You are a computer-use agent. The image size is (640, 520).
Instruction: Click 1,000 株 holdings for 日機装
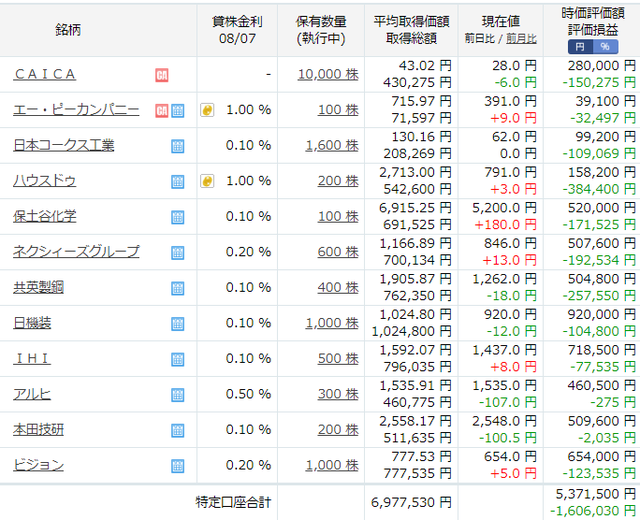(x=332, y=323)
